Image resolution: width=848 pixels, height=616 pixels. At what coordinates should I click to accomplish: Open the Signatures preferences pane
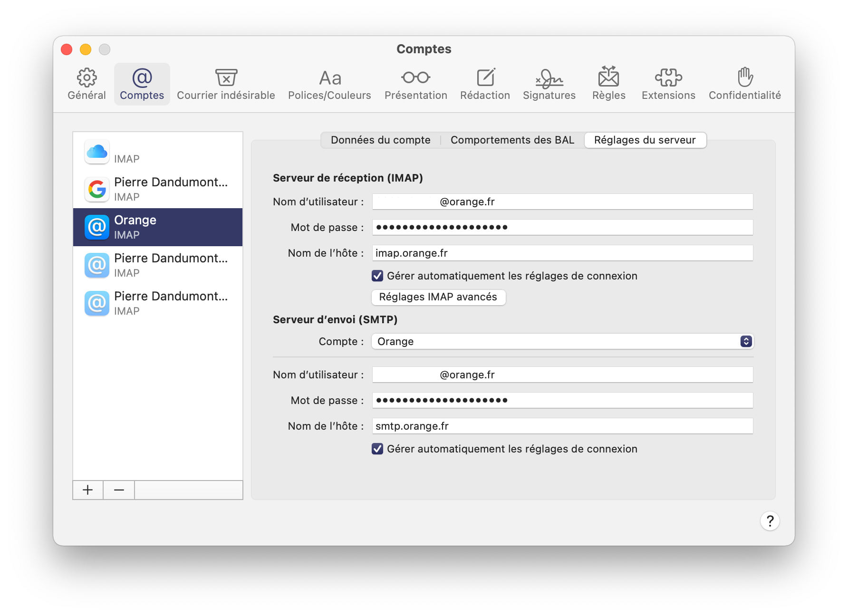coord(549,84)
